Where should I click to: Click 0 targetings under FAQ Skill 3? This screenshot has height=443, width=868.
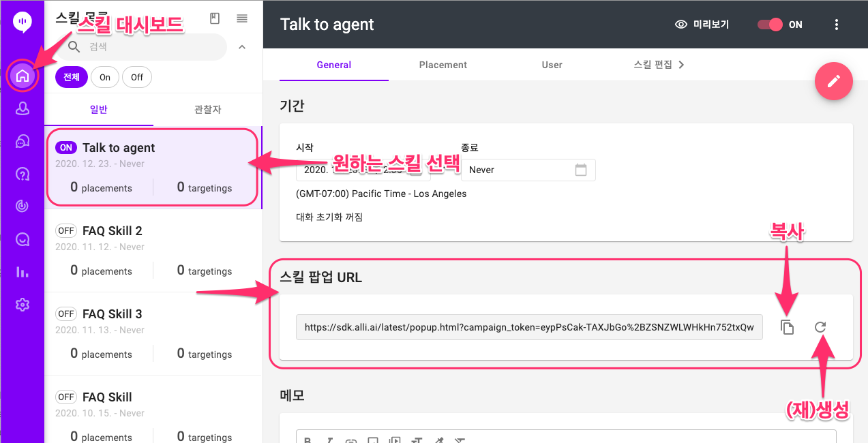click(x=205, y=354)
